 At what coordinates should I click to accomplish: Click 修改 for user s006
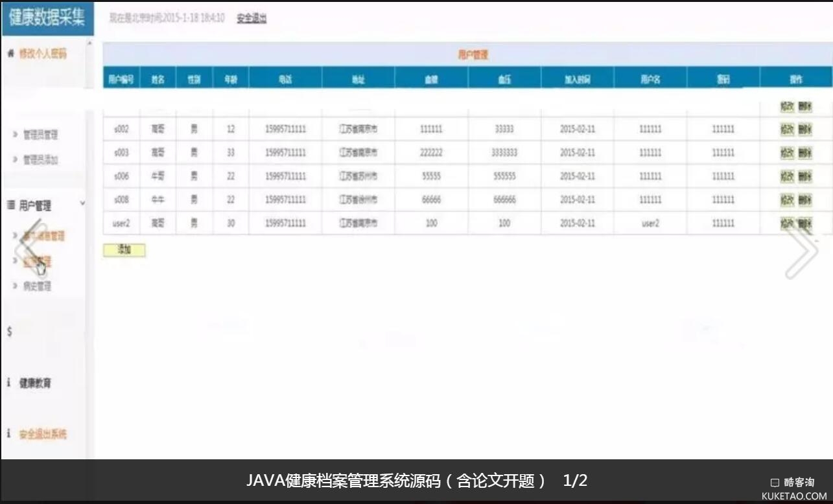(787, 176)
